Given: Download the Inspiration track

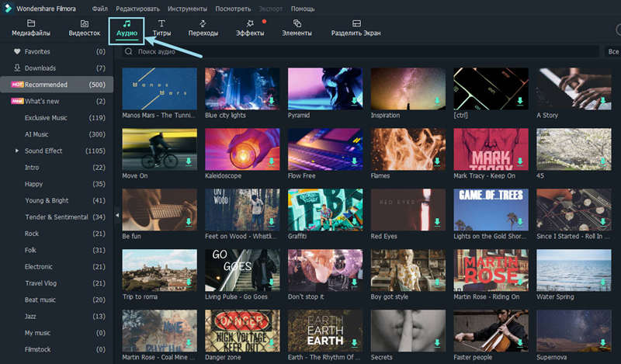Looking at the screenshot, I should point(437,101).
